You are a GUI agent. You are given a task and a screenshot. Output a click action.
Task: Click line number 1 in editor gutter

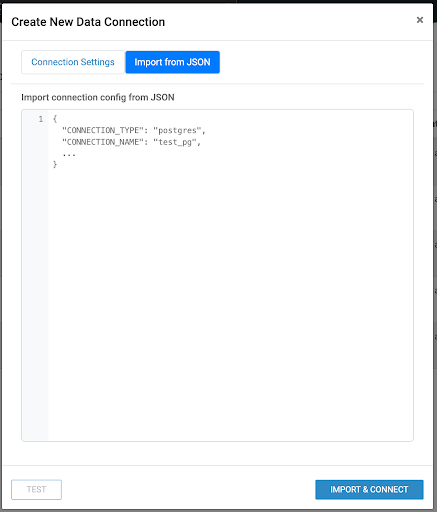41,119
